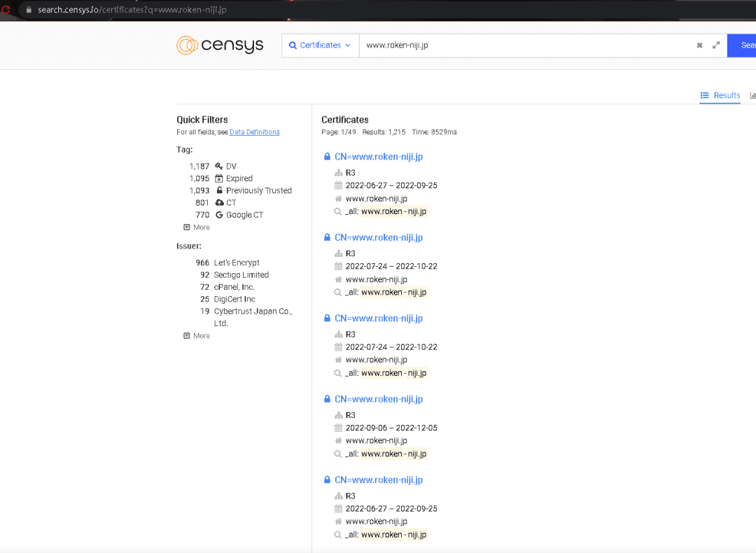Click the list icon on the Results tab

pos(704,95)
